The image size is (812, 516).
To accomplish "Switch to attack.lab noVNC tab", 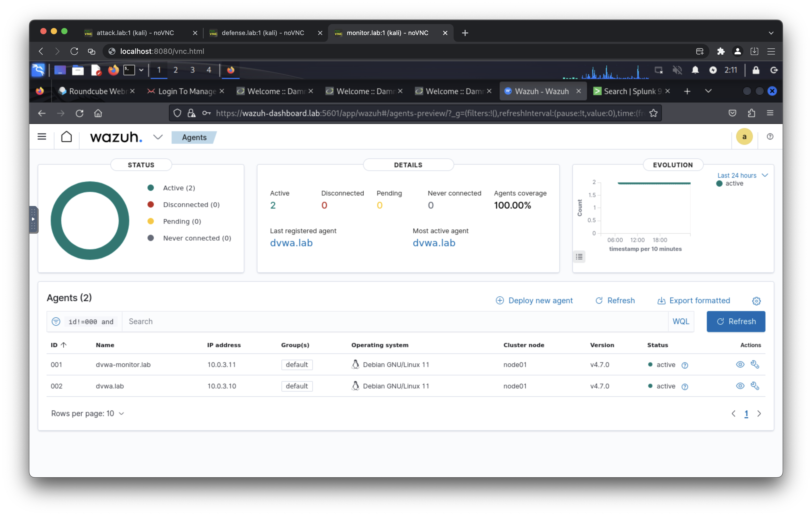I will pyautogui.click(x=135, y=33).
